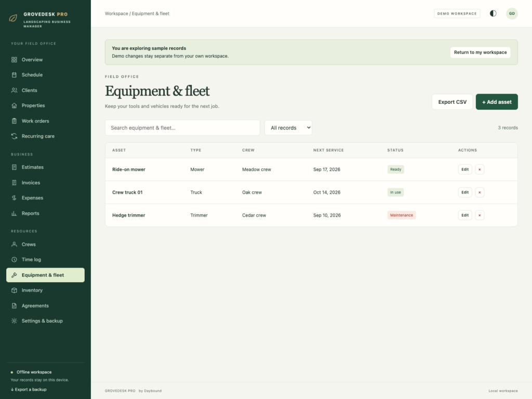Click the Maintenance status badge
The height and width of the screenshot is (399, 532).
[402, 215]
